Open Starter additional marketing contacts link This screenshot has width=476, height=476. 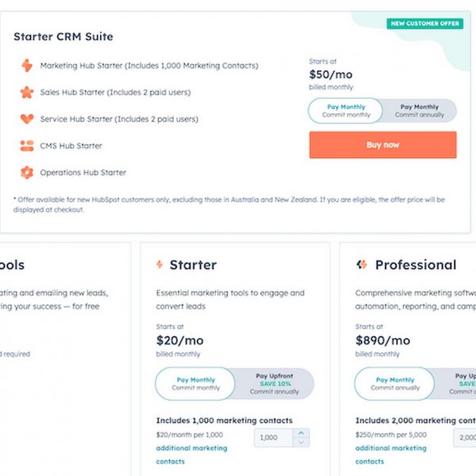[191, 455]
